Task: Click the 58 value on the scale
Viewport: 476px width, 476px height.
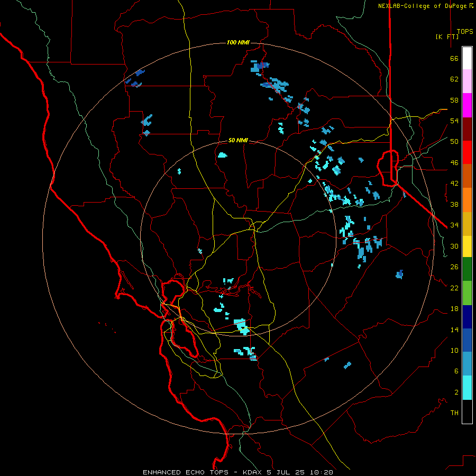Action: [454, 100]
